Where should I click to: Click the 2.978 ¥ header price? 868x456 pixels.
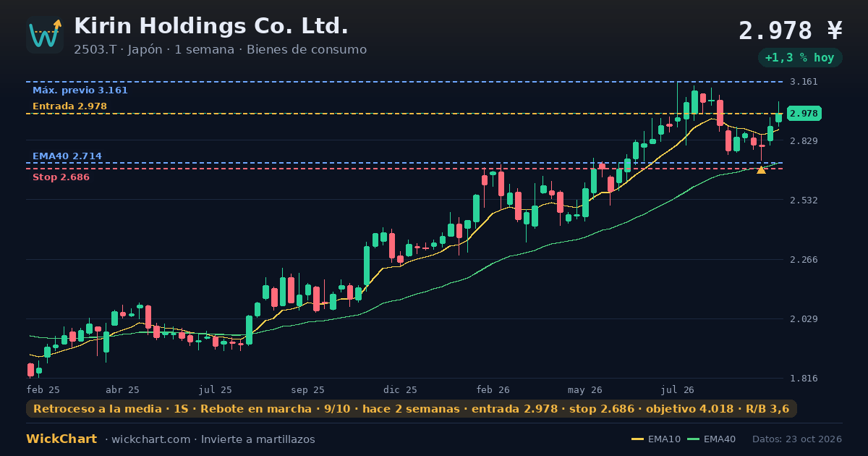point(791,30)
